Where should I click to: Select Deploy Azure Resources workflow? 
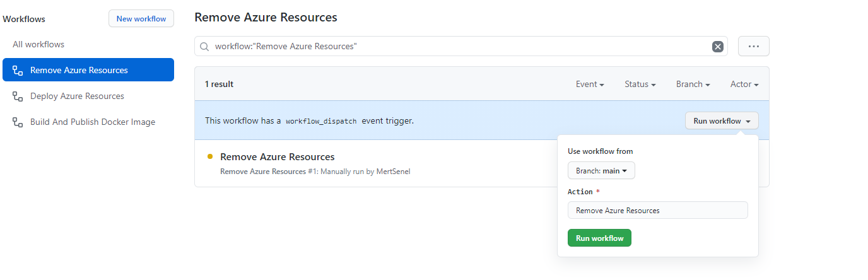[x=77, y=96]
